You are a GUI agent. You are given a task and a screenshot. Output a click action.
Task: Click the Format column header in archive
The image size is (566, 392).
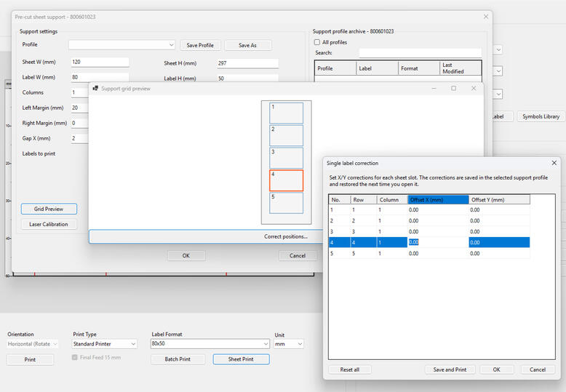419,68
